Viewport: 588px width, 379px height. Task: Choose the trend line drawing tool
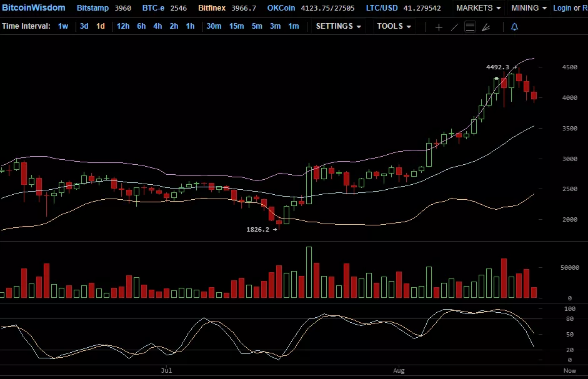pos(454,27)
